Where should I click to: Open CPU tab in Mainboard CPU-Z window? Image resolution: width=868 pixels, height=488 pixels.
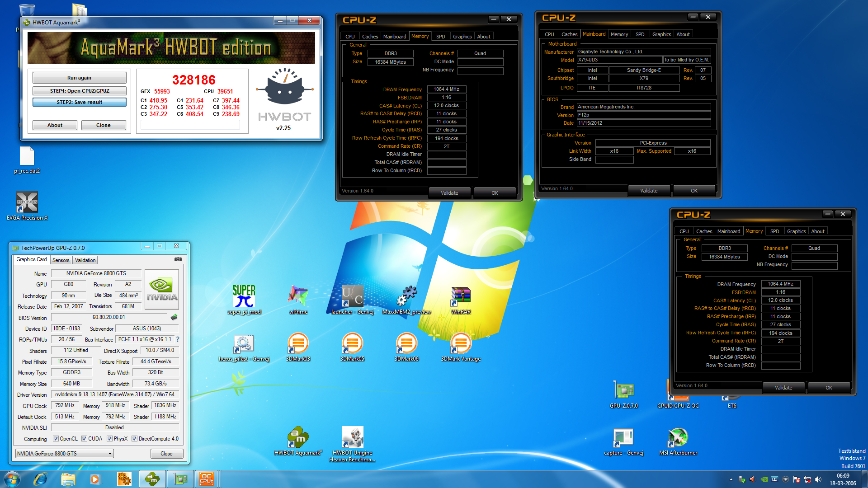pyautogui.click(x=549, y=34)
